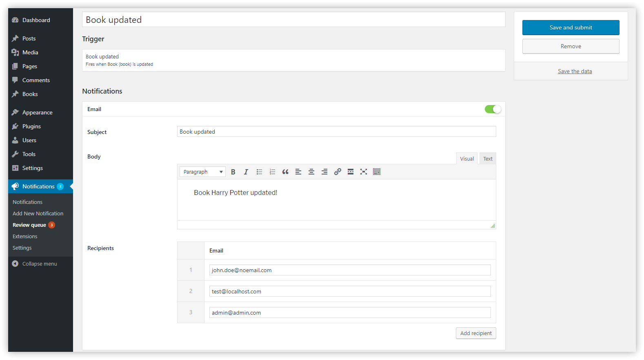
Task: Insert a link using editor toolbar
Action: point(338,172)
